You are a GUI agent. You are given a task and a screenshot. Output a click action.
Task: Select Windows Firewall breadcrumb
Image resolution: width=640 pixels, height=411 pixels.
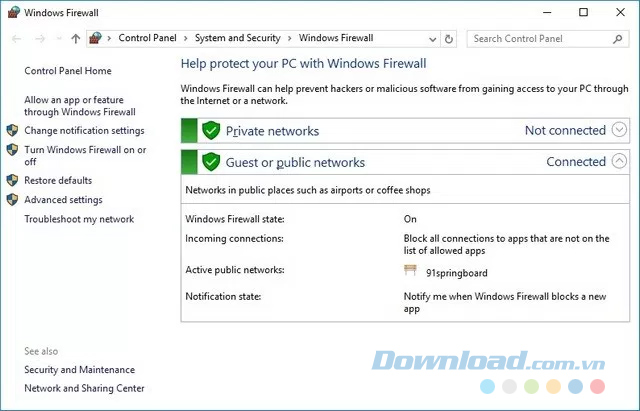[336, 38]
